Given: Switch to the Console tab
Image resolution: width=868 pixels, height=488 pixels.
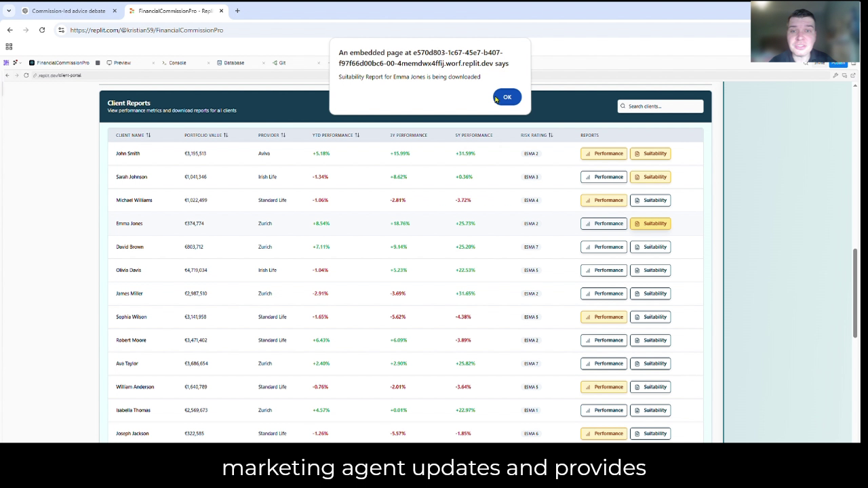Looking at the screenshot, I should pyautogui.click(x=177, y=62).
